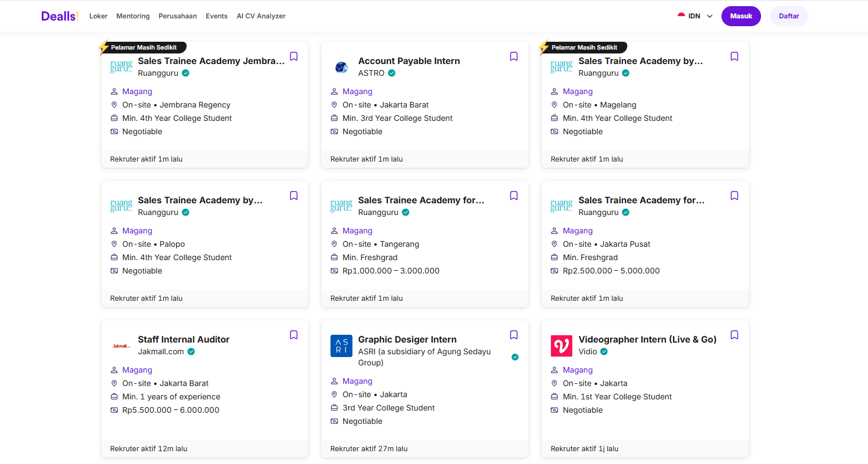Open Account Payable Intern job title
868x464 pixels.
coord(409,61)
